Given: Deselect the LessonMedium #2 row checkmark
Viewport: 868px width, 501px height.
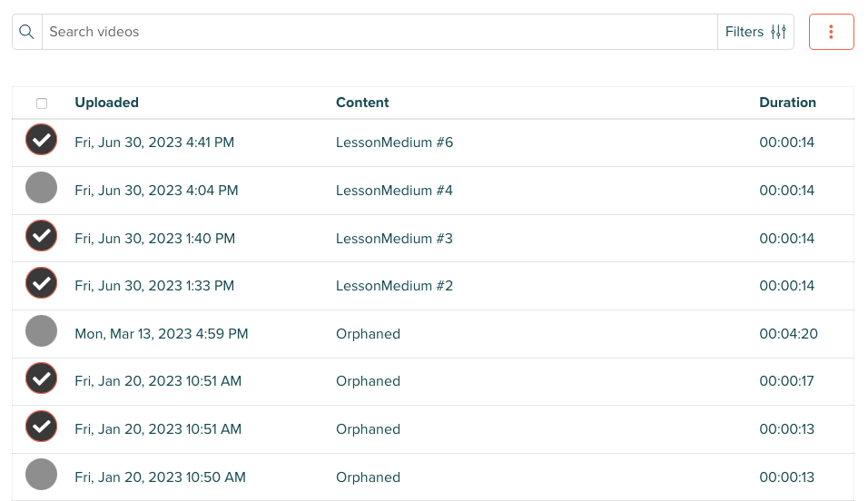Looking at the screenshot, I should [x=42, y=283].
